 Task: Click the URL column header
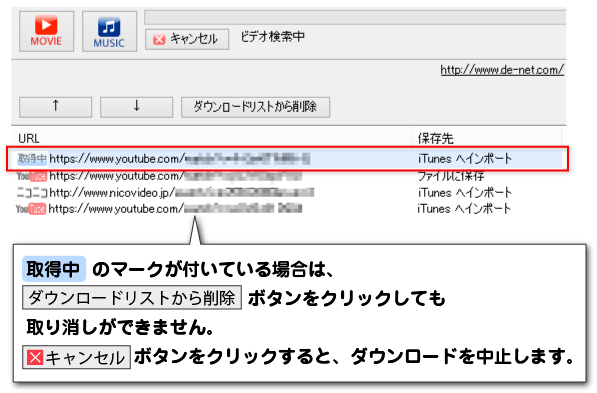(x=29, y=138)
